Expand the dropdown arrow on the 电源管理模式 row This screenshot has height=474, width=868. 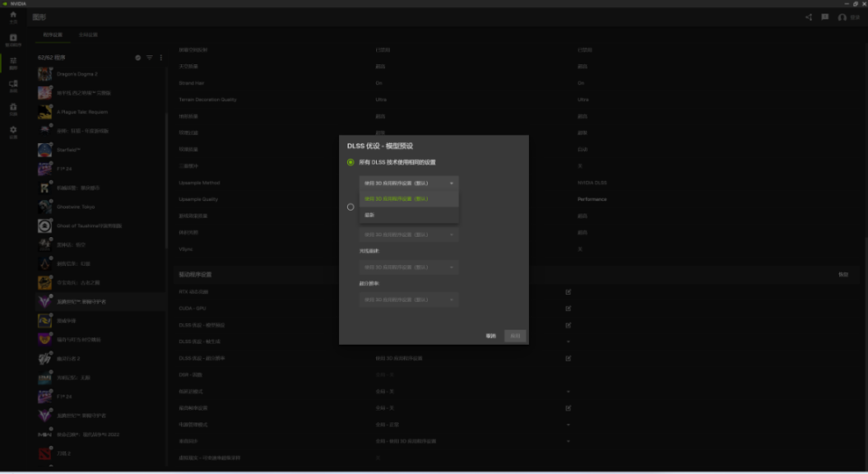click(568, 425)
